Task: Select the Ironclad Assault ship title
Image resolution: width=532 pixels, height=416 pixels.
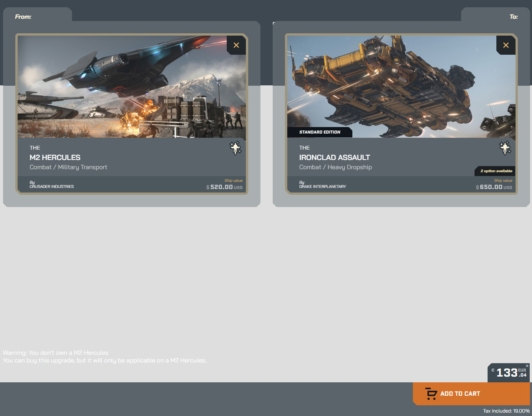Action: (x=335, y=158)
